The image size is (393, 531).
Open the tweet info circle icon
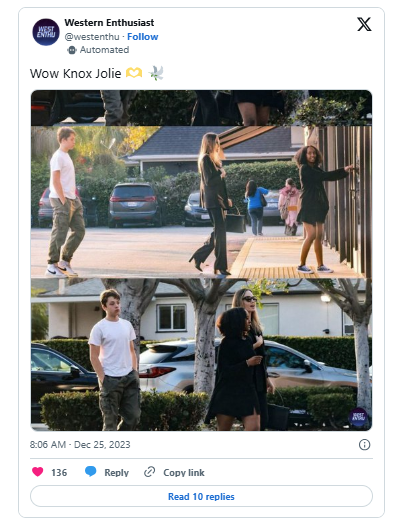tap(364, 445)
